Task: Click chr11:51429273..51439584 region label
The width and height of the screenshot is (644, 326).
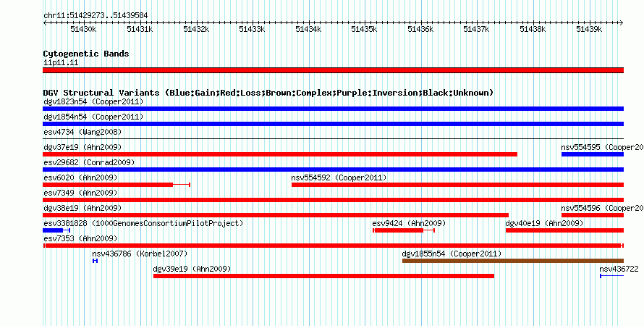Action: coord(96,16)
